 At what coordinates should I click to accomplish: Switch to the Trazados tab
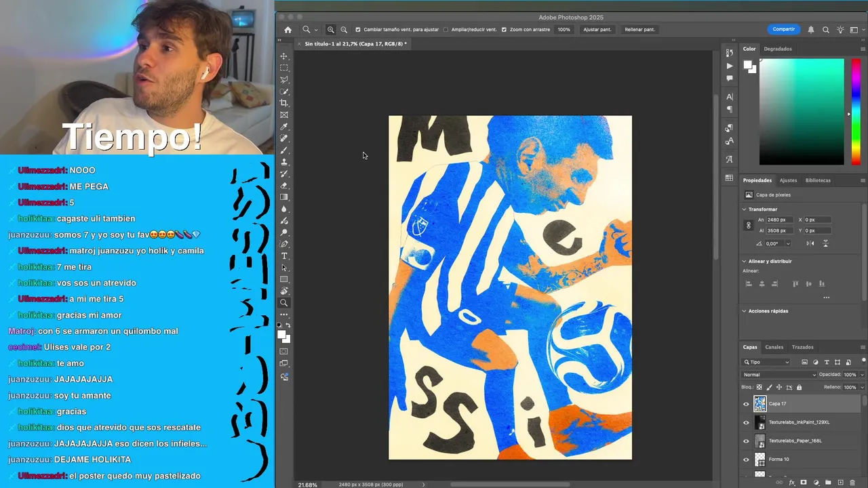coord(802,347)
